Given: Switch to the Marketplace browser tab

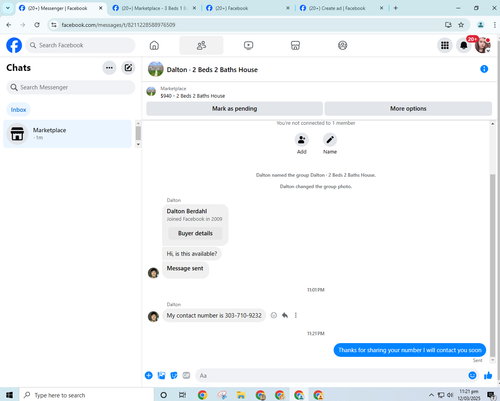Looking at the screenshot, I should 154,8.
